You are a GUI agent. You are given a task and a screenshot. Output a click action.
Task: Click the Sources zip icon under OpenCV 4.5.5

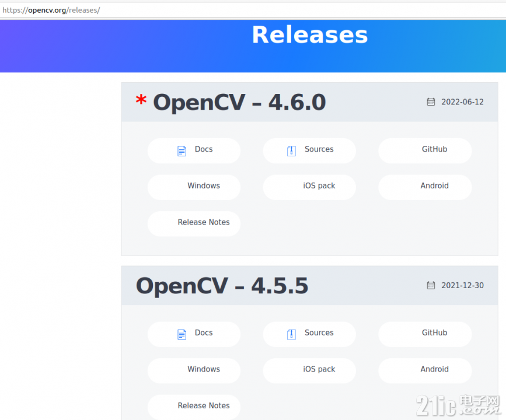291,334
